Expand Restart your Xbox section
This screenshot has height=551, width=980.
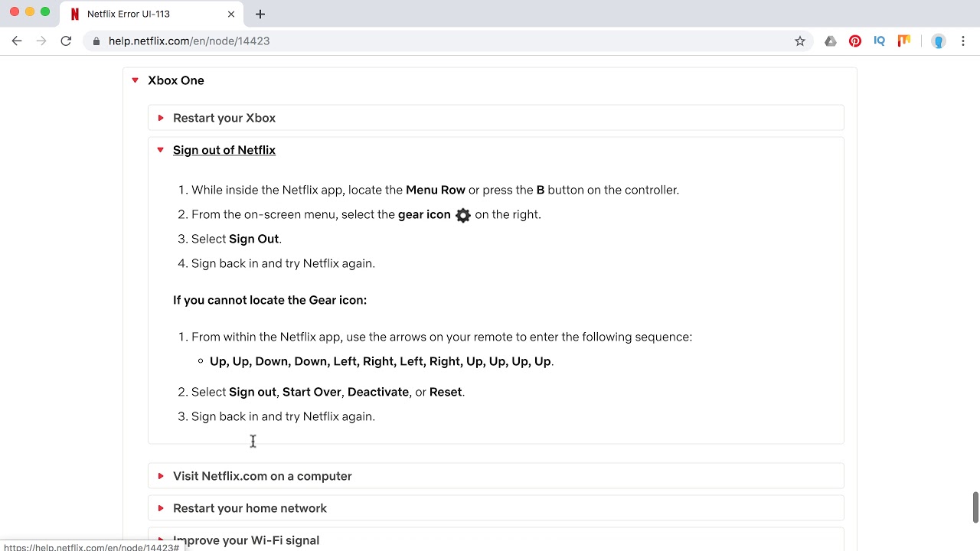(496, 118)
